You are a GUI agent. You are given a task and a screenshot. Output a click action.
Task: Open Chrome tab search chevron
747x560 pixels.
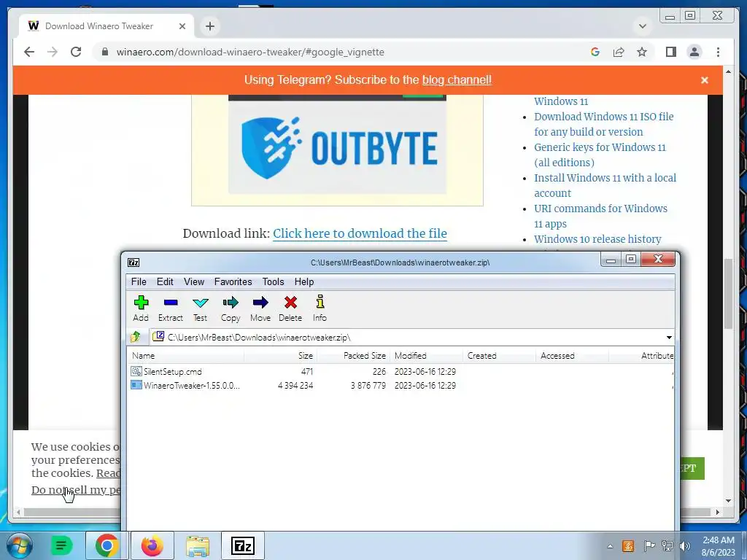[642, 26]
